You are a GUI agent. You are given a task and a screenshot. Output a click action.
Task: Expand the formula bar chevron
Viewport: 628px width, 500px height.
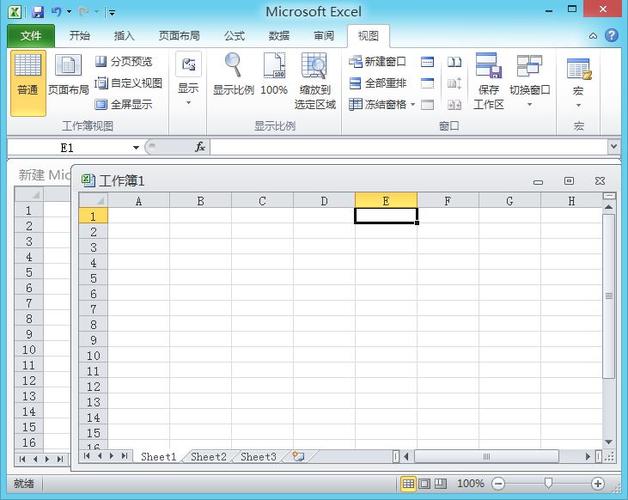[613, 147]
